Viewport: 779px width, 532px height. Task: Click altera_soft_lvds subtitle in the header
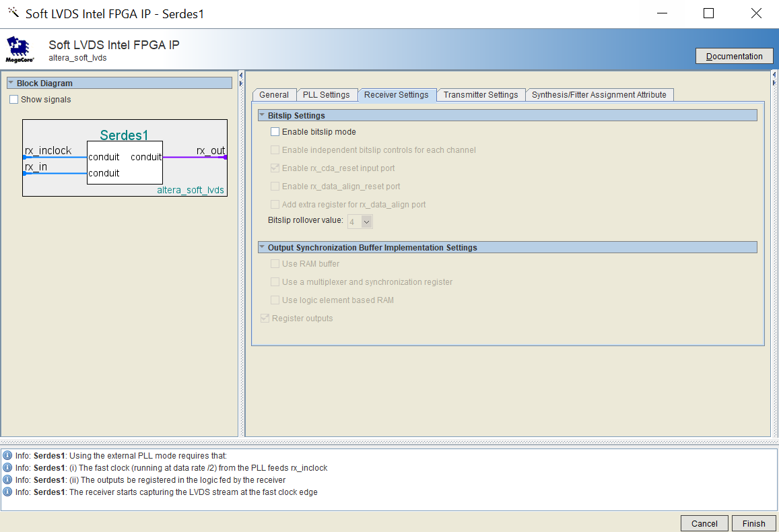tap(77, 58)
